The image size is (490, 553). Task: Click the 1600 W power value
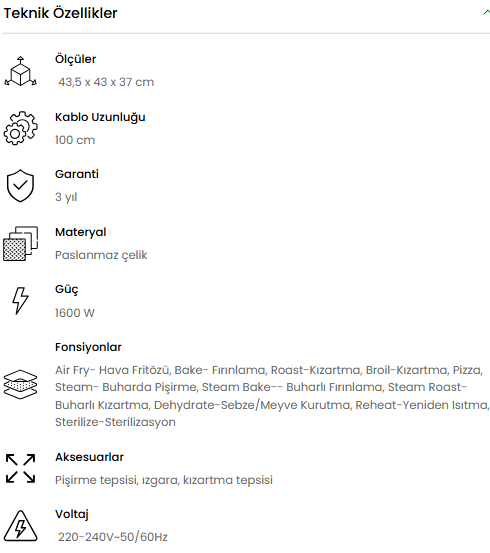coord(75,312)
